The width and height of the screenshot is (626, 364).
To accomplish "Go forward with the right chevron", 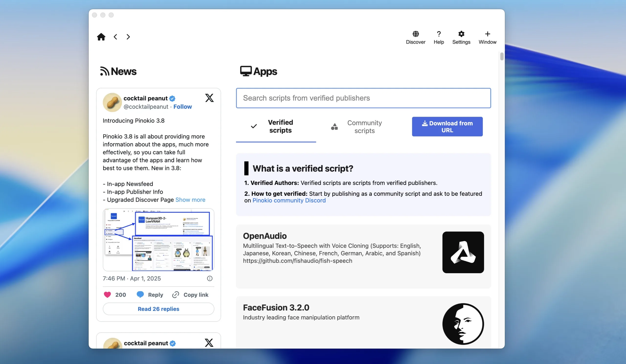I will (128, 37).
